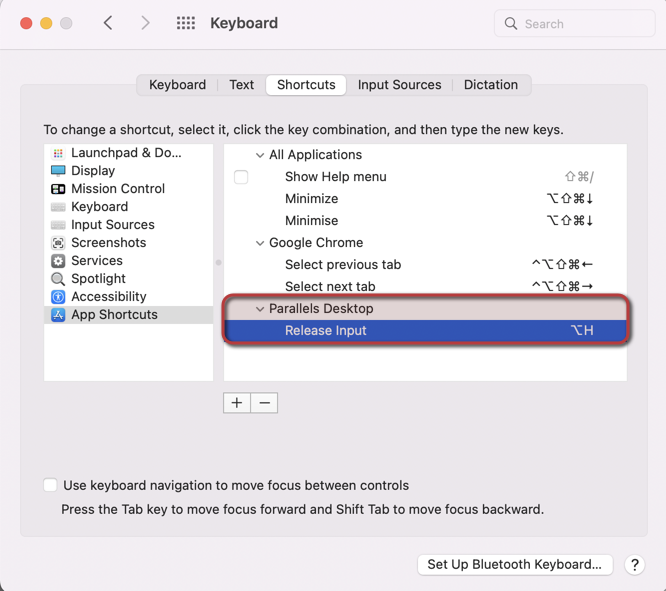The image size is (666, 591).
Task: Click the ⌥H key combination for Release Input
Action: [582, 331]
